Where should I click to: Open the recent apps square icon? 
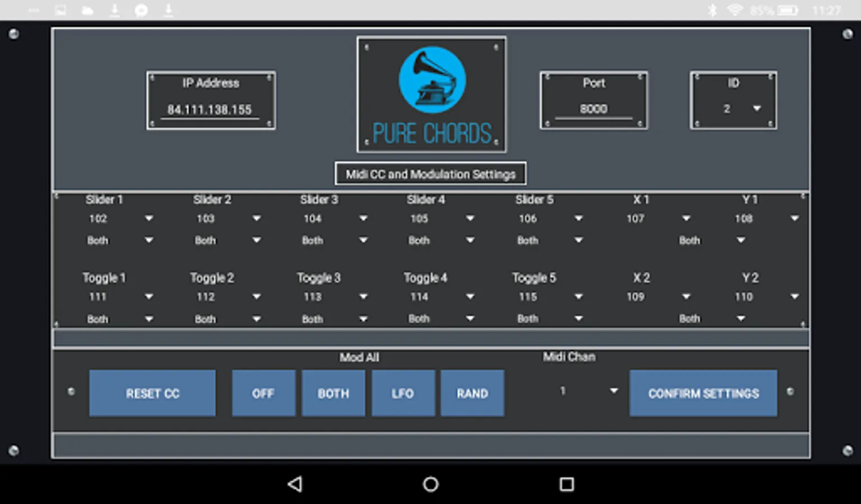point(567,484)
